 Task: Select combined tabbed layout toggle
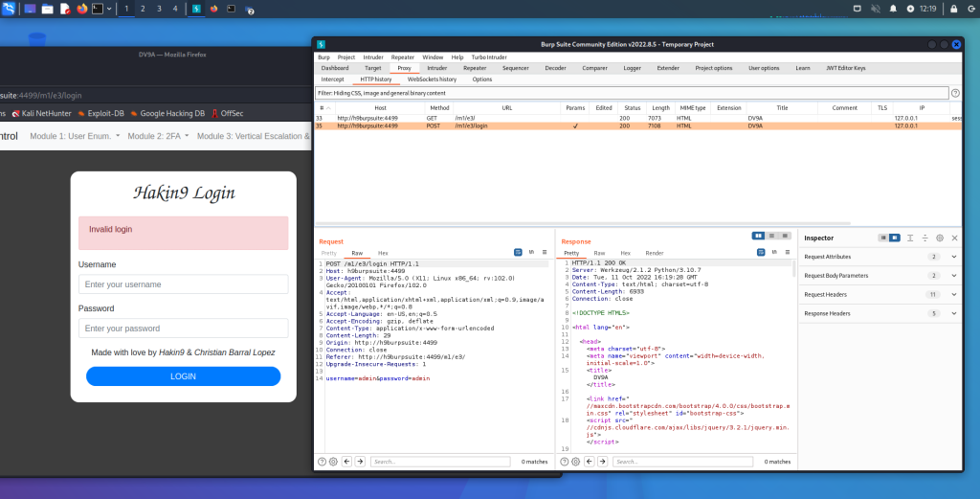(785, 236)
